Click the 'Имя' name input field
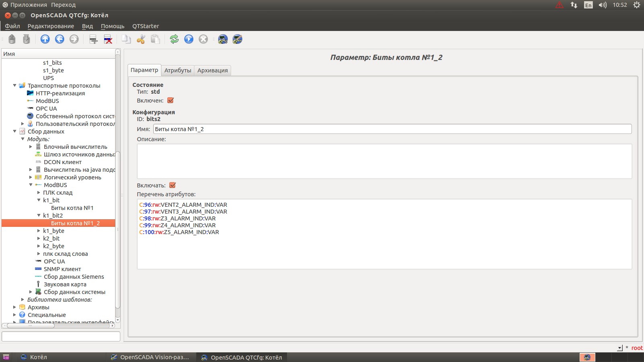 392,129
